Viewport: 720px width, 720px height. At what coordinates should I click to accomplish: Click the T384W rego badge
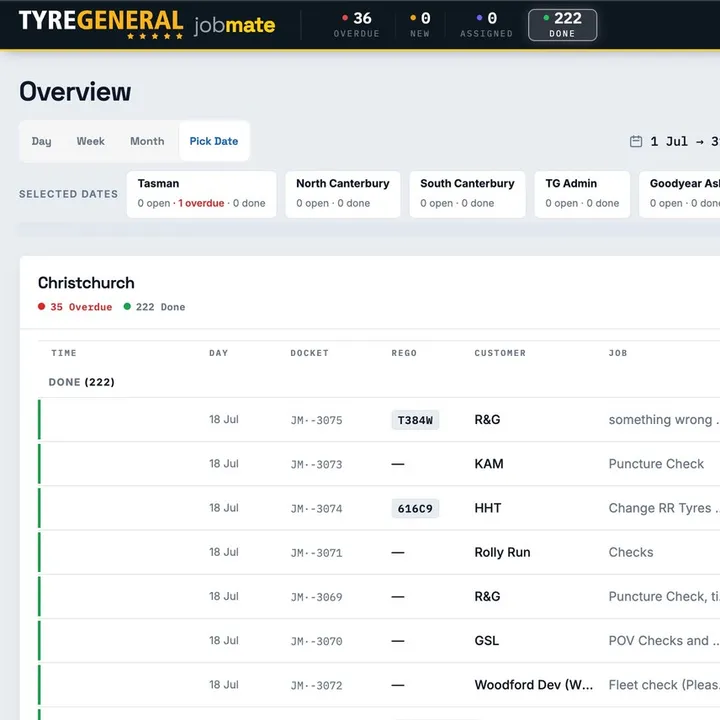click(x=415, y=420)
